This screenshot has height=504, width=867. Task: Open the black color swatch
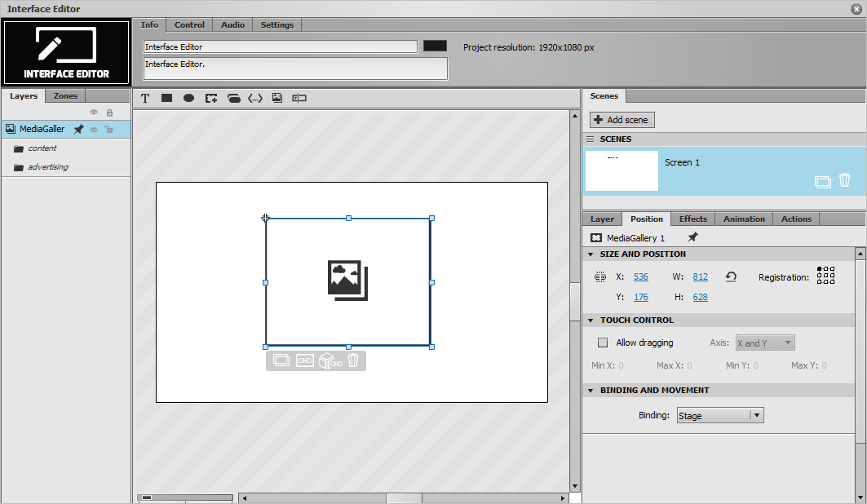click(436, 46)
